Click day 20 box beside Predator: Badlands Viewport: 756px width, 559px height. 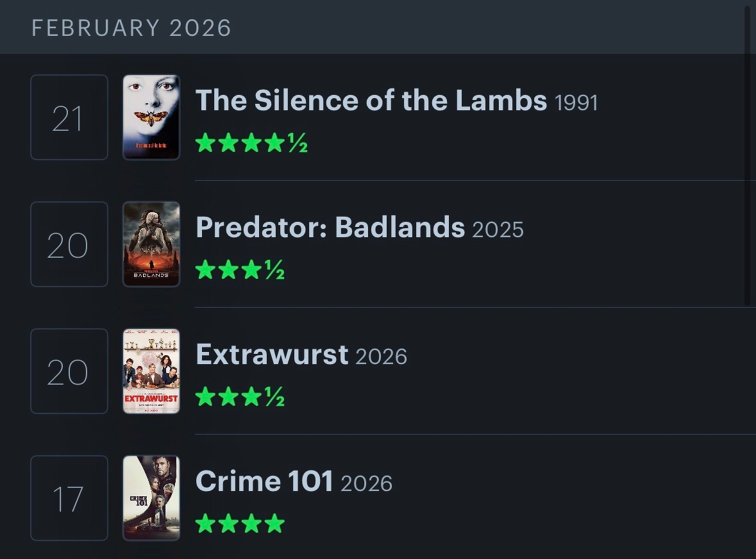69,244
